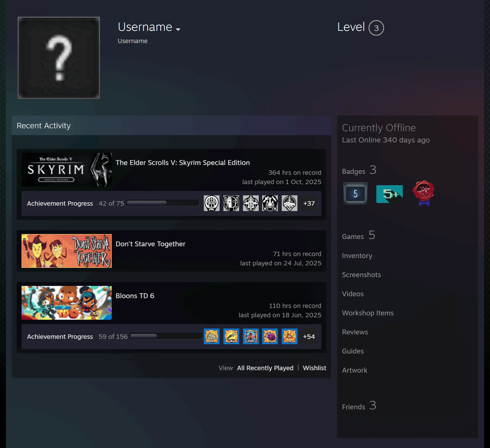Open the Bloons TD 6 banner
This screenshot has width=490, height=448.
click(x=67, y=303)
